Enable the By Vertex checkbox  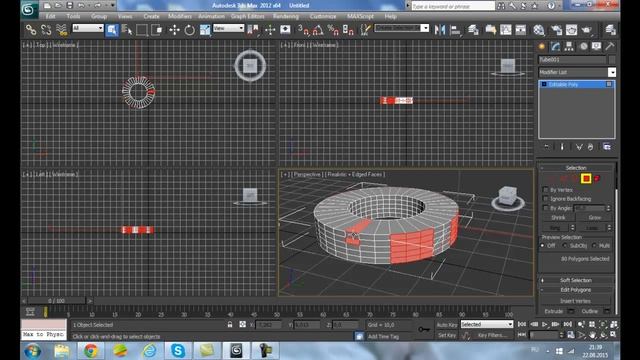(546, 190)
